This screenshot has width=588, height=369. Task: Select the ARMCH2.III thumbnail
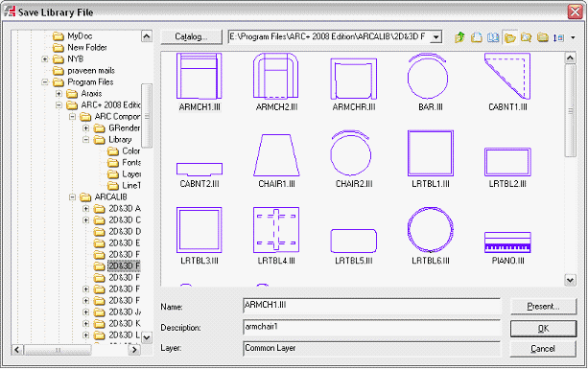[x=276, y=76]
